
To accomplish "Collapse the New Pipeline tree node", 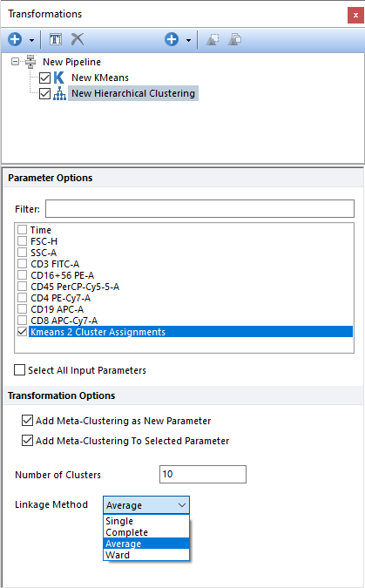I will click(x=15, y=61).
